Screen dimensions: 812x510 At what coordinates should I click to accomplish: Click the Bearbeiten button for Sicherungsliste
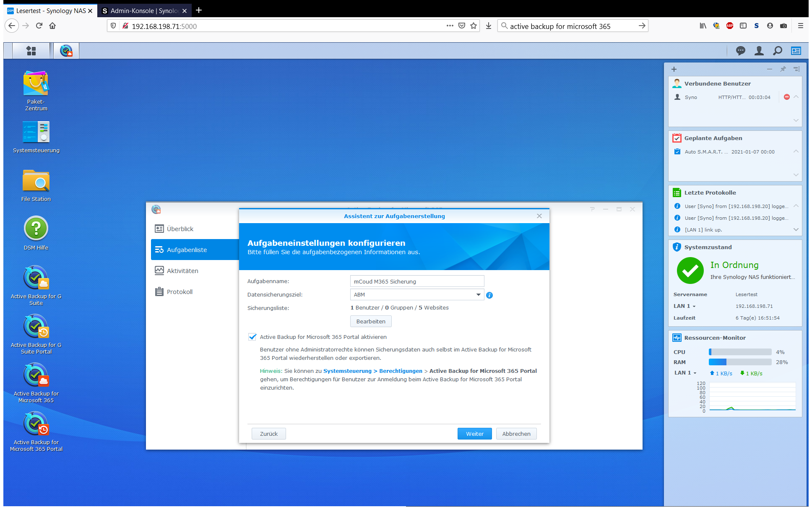(371, 322)
